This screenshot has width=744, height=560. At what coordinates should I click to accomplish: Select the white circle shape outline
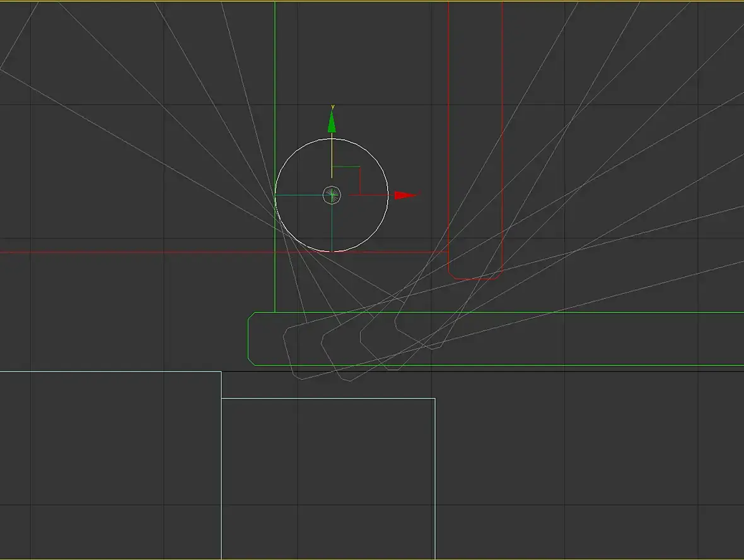tap(332, 195)
